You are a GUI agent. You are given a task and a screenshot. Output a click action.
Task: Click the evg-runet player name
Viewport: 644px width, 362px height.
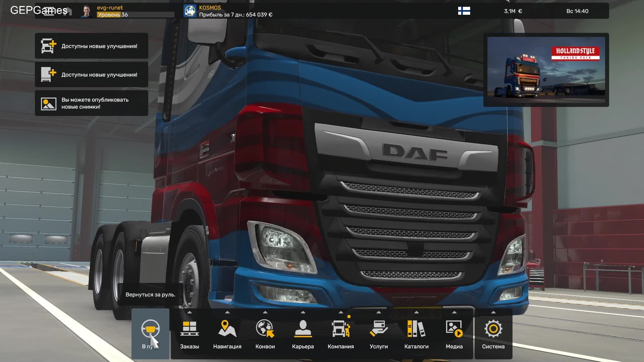pos(110,8)
